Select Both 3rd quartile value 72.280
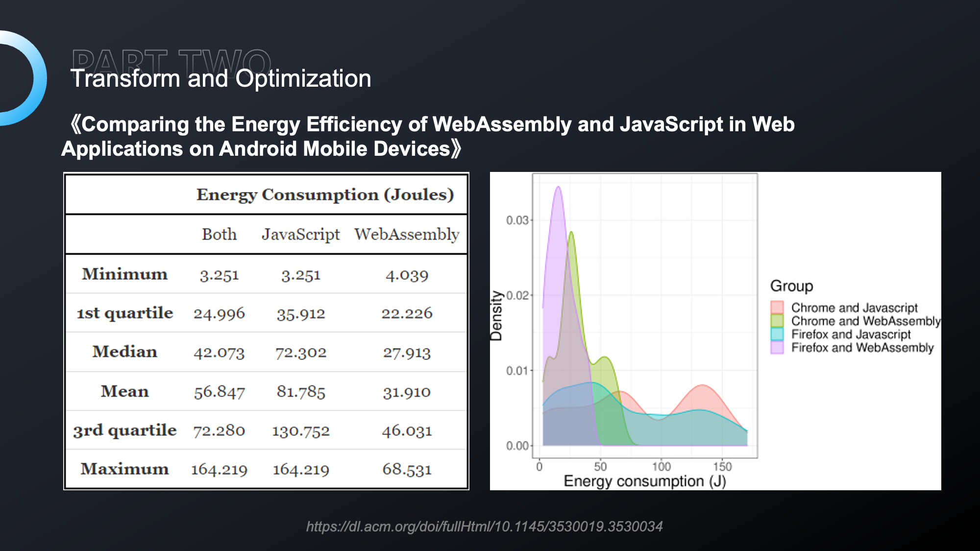The height and width of the screenshot is (551, 980). click(x=219, y=431)
